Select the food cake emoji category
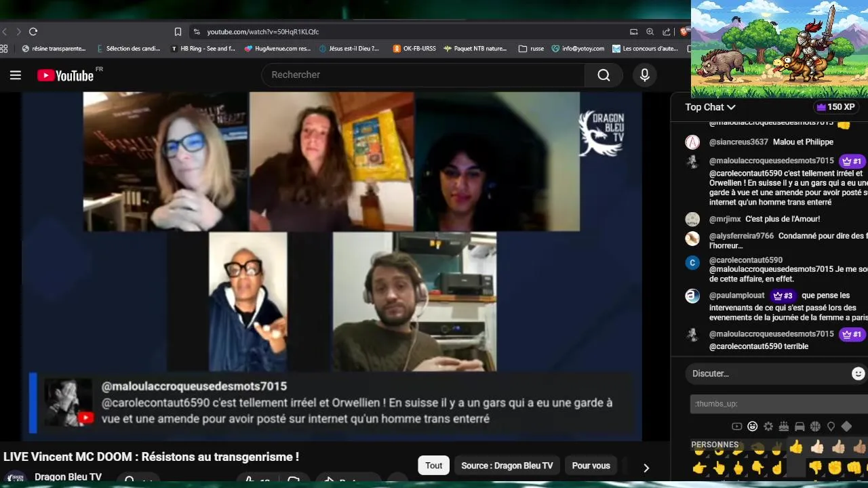The height and width of the screenshot is (488, 868). 784,426
